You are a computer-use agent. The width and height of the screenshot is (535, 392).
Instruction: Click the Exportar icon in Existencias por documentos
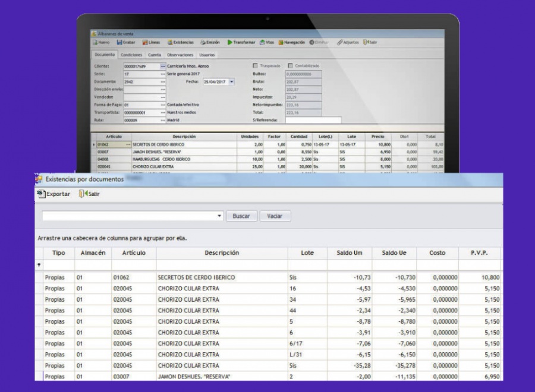[41, 194]
